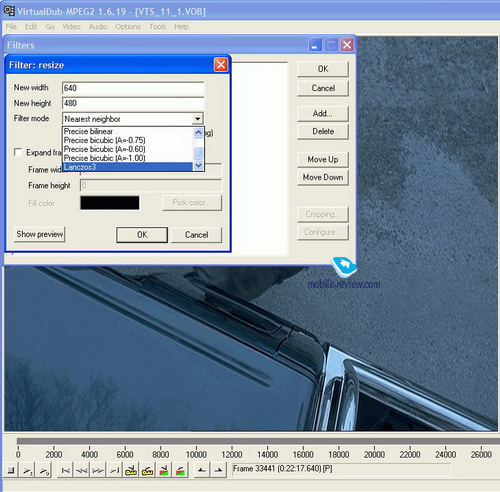Open the Go menu
The width and height of the screenshot is (500, 492).
point(50,27)
